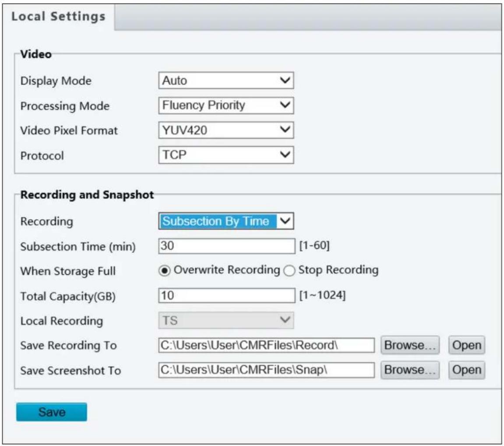This screenshot has height=446, width=504.
Task: Open the screenshot save folder
Action: tap(467, 370)
